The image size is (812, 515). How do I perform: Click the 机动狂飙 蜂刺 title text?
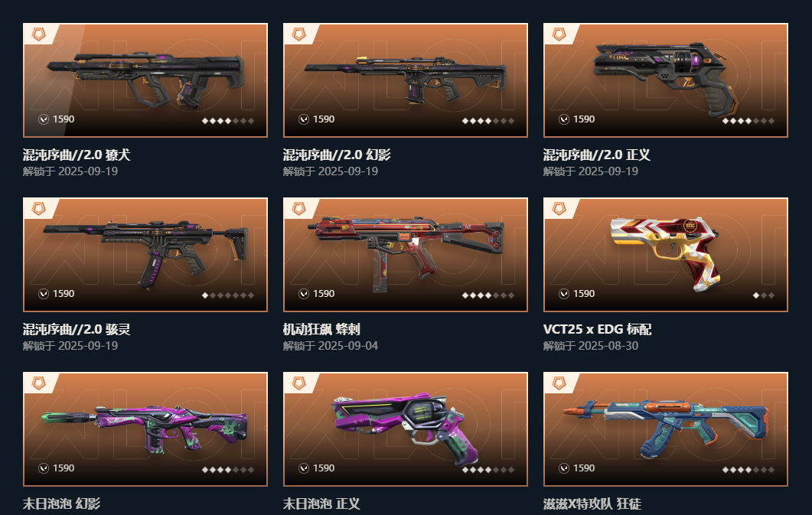[321, 329]
